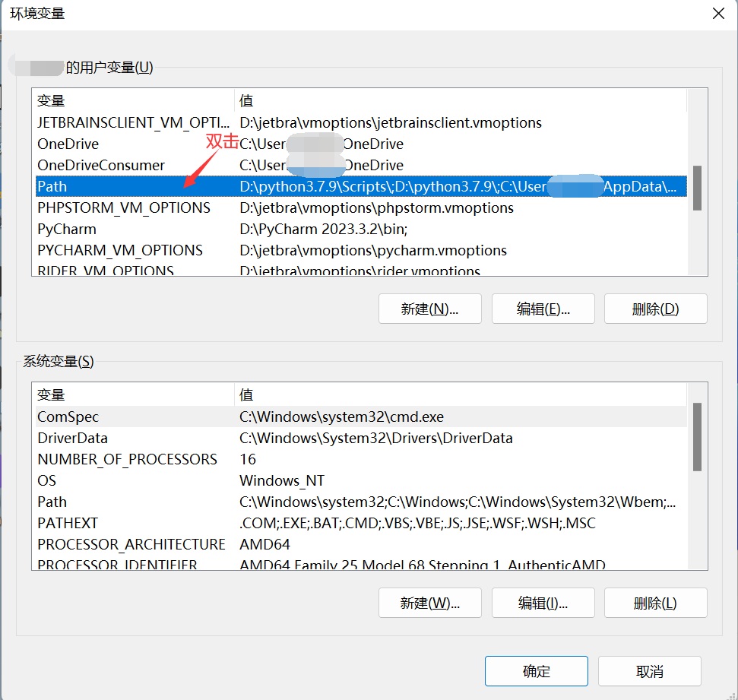Click 新建(N) button for user variables
The width and height of the screenshot is (738, 700).
coord(429,309)
